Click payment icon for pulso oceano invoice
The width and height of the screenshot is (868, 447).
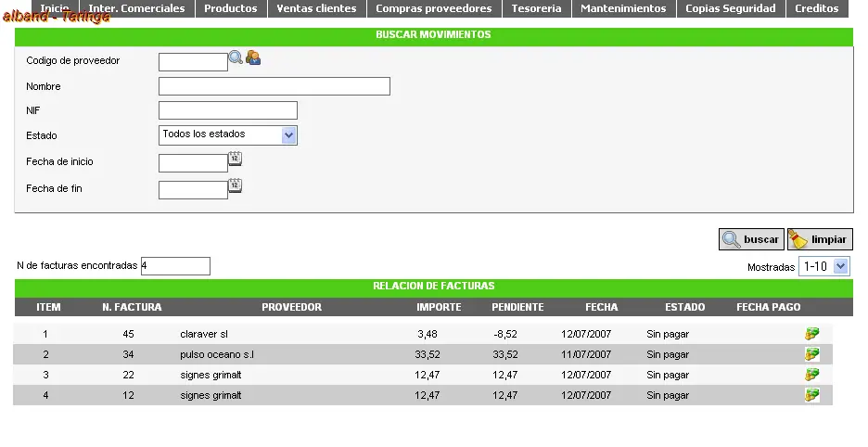click(812, 354)
